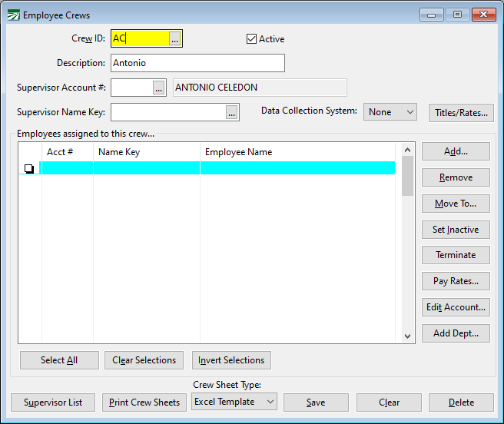Click the Crew ID lookup ellipsis button
The image size is (504, 424).
(175, 38)
